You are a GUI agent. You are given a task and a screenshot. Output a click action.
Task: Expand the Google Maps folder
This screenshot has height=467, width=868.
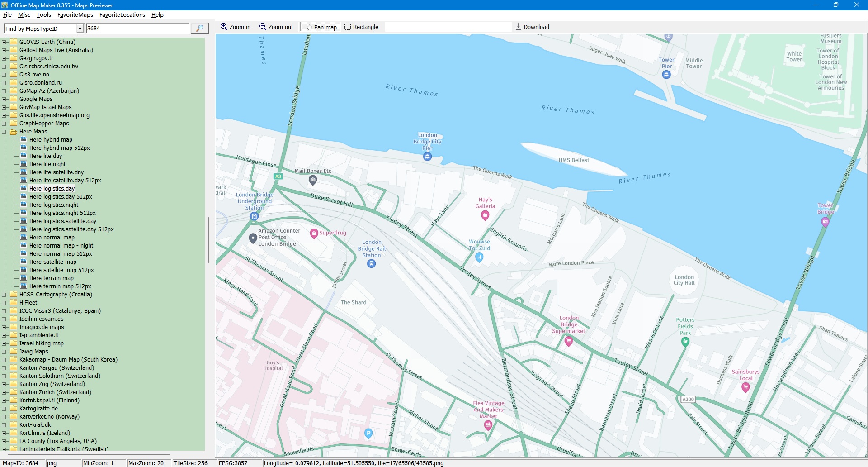4,100
